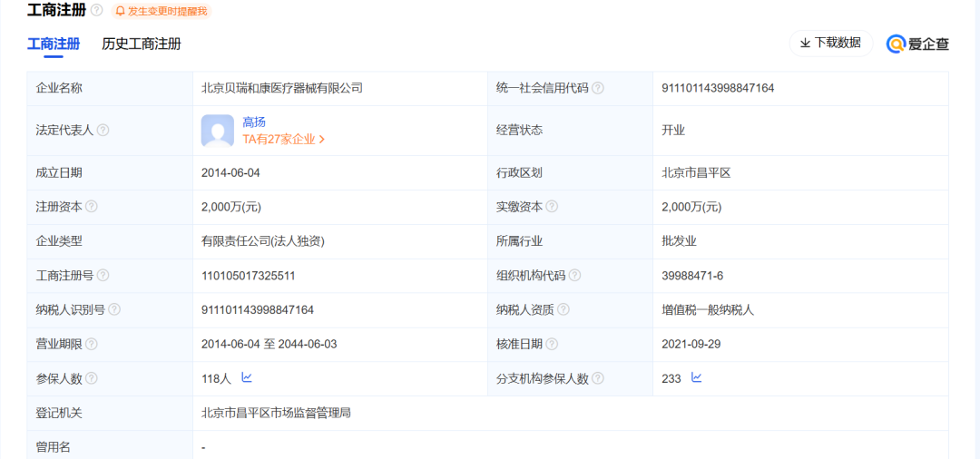Expand TA有27家企业 link arrow

tap(322, 140)
